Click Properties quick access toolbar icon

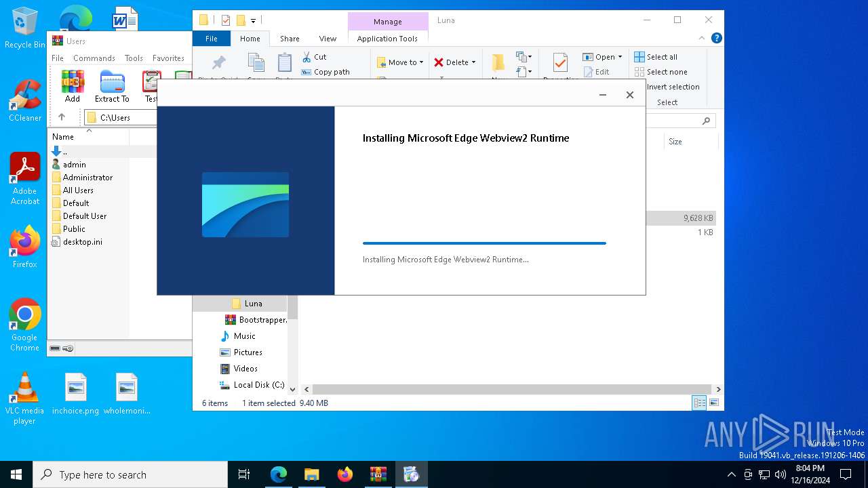click(226, 20)
